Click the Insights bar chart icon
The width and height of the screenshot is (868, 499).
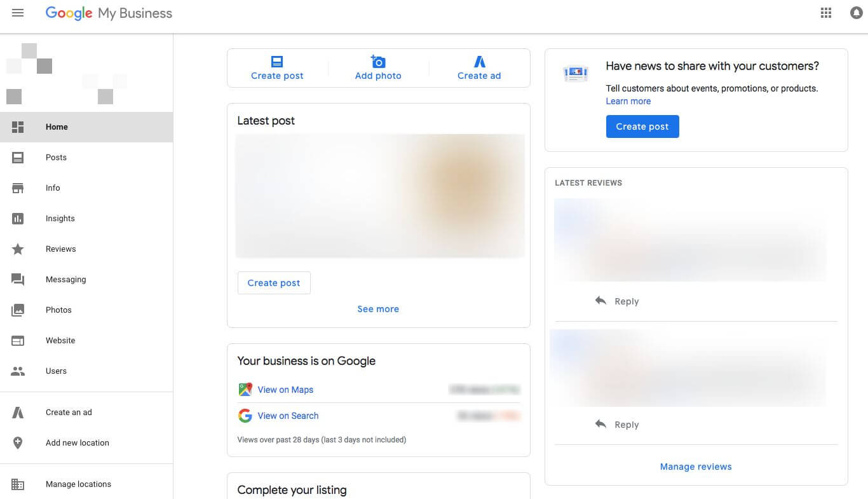(x=18, y=219)
